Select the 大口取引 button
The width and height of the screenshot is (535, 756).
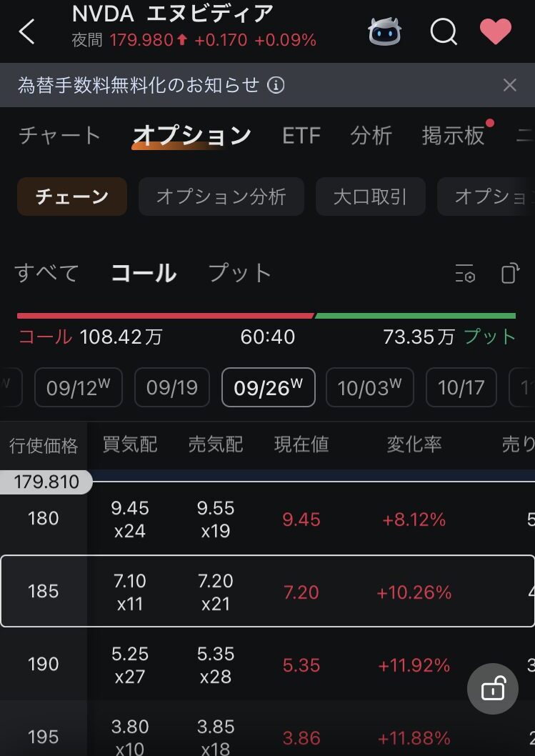pos(370,197)
